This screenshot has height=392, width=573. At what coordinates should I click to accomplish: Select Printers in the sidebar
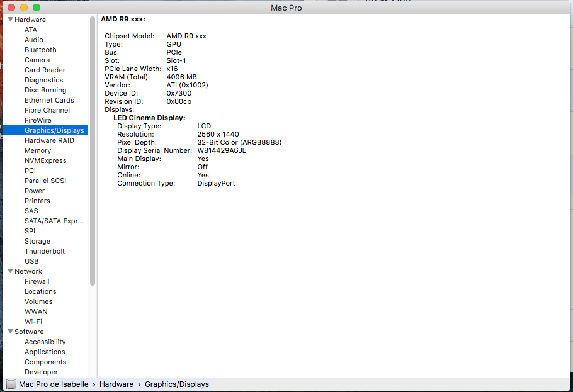pyautogui.click(x=37, y=201)
